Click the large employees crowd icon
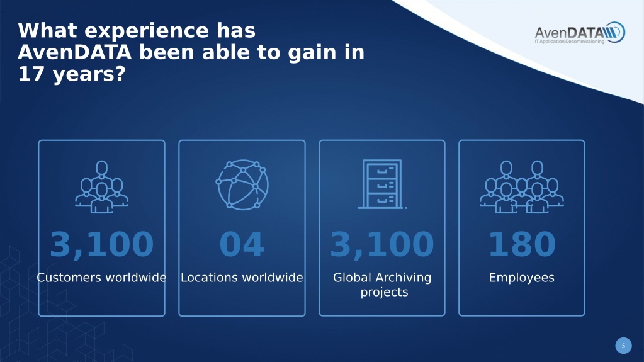Screen dimensions: 644x362 522,187
